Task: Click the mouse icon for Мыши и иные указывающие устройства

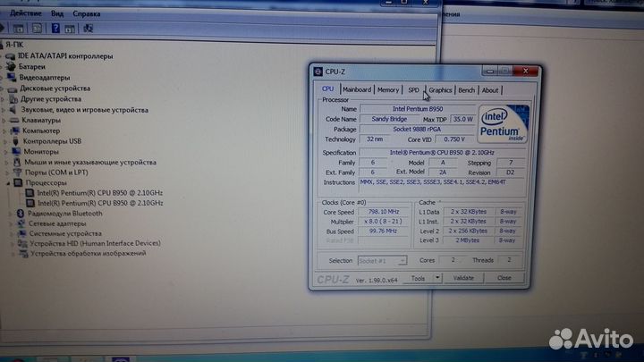Action: (17, 162)
